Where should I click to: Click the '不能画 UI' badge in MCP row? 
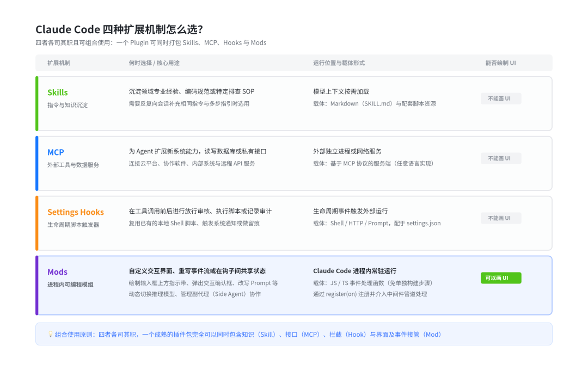point(501,158)
